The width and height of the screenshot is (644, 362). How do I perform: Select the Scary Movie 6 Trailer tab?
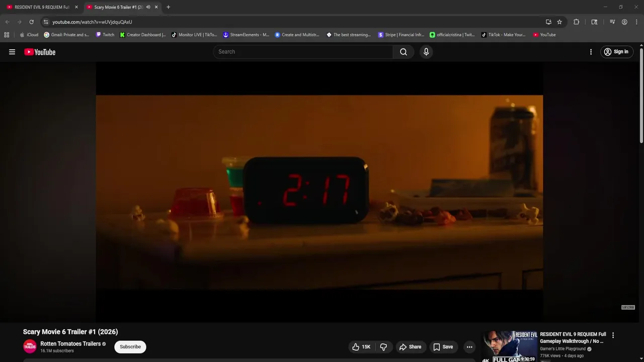119,7
